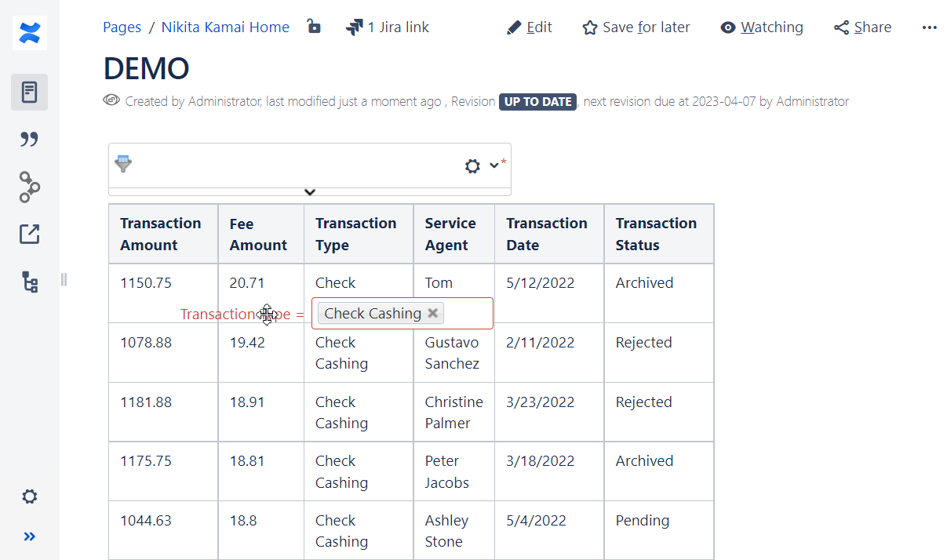Click the quotation marks icon in the sidebar
947x560 pixels.
29,139
